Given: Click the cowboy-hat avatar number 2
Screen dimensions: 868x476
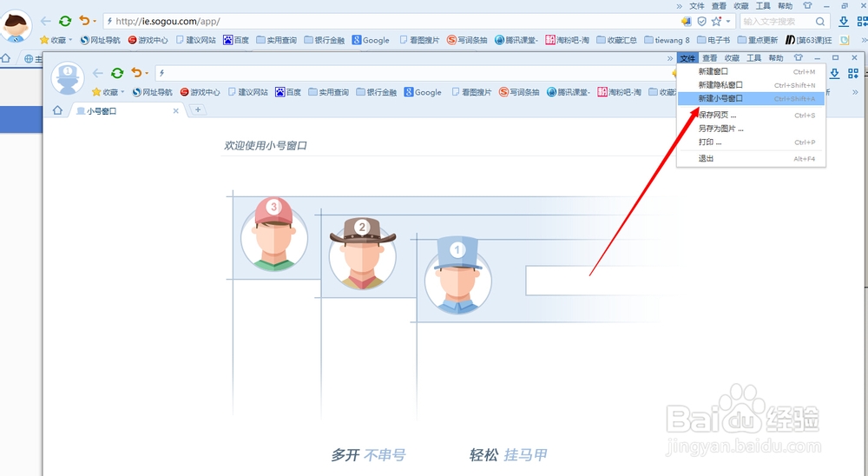Looking at the screenshot, I should click(363, 254).
